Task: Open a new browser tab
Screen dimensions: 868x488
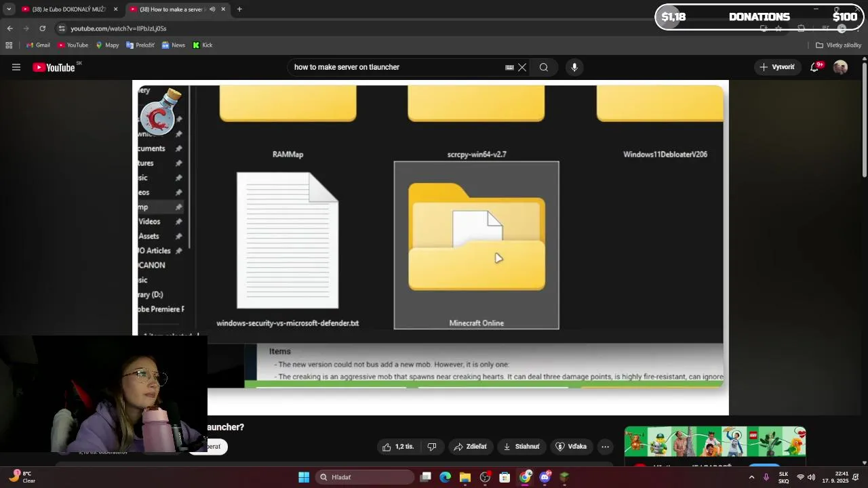Action: (x=239, y=9)
